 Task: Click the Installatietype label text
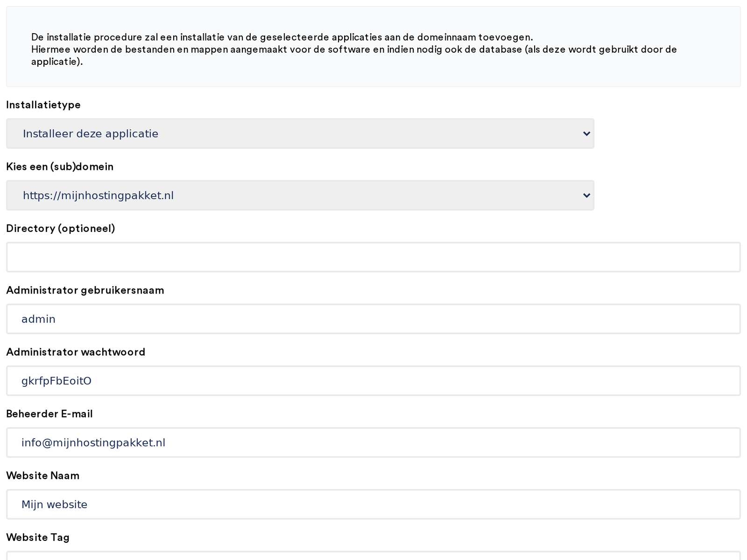(x=43, y=105)
